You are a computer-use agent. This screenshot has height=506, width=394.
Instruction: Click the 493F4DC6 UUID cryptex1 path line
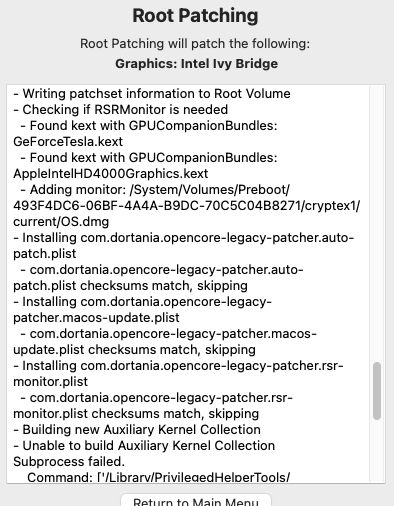coord(187,206)
